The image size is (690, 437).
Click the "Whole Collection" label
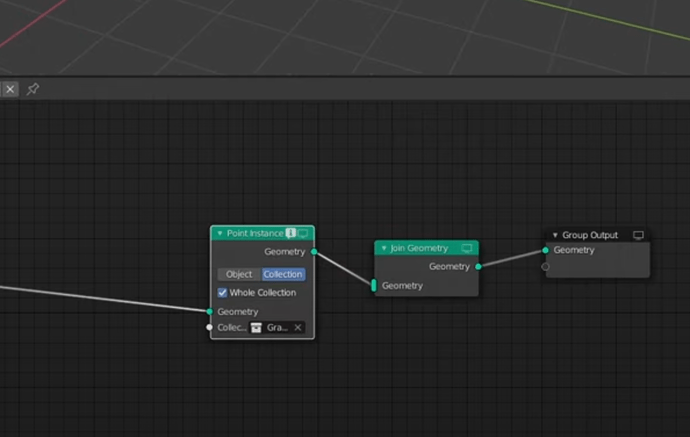262,293
